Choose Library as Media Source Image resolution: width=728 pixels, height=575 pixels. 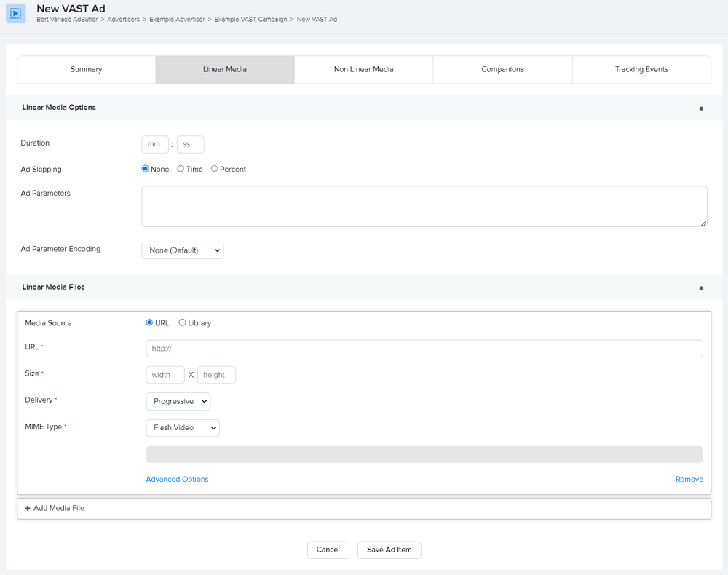[x=183, y=322]
